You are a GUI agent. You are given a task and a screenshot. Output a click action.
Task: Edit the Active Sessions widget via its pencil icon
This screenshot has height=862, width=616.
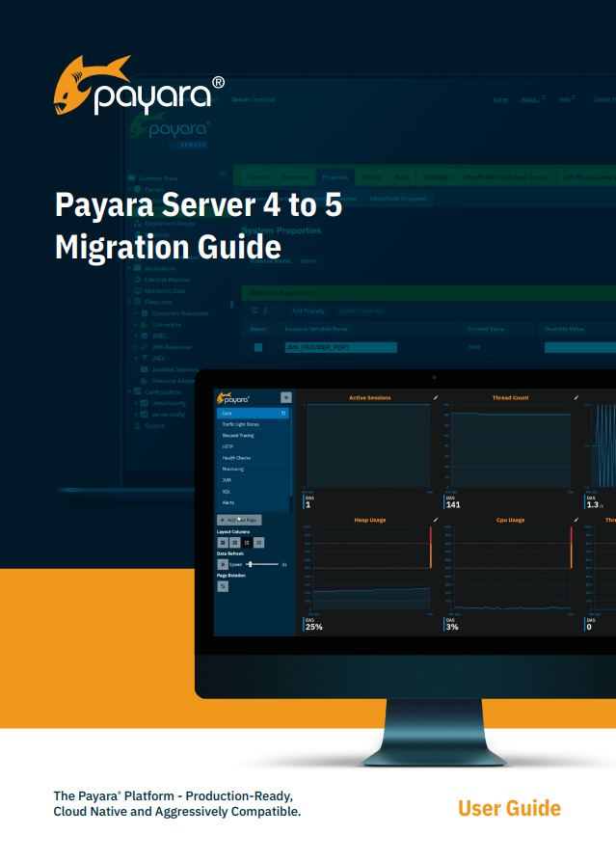tap(436, 397)
